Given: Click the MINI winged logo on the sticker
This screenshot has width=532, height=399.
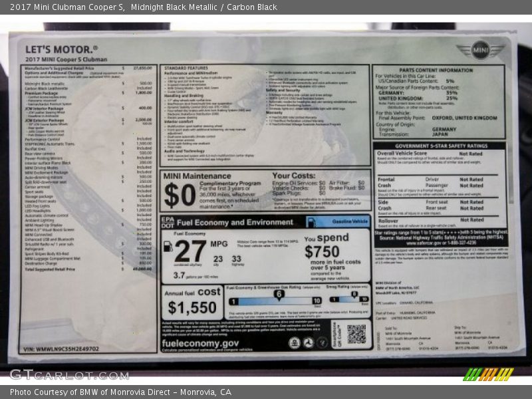Looking at the screenshot, I should (x=480, y=51).
